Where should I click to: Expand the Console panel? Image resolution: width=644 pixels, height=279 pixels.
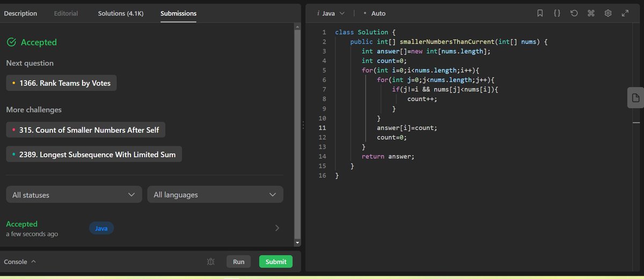(20, 262)
